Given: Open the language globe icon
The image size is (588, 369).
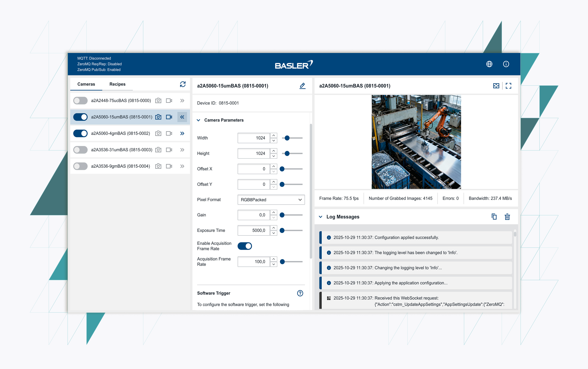Looking at the screenshot, I should (489, 64).
